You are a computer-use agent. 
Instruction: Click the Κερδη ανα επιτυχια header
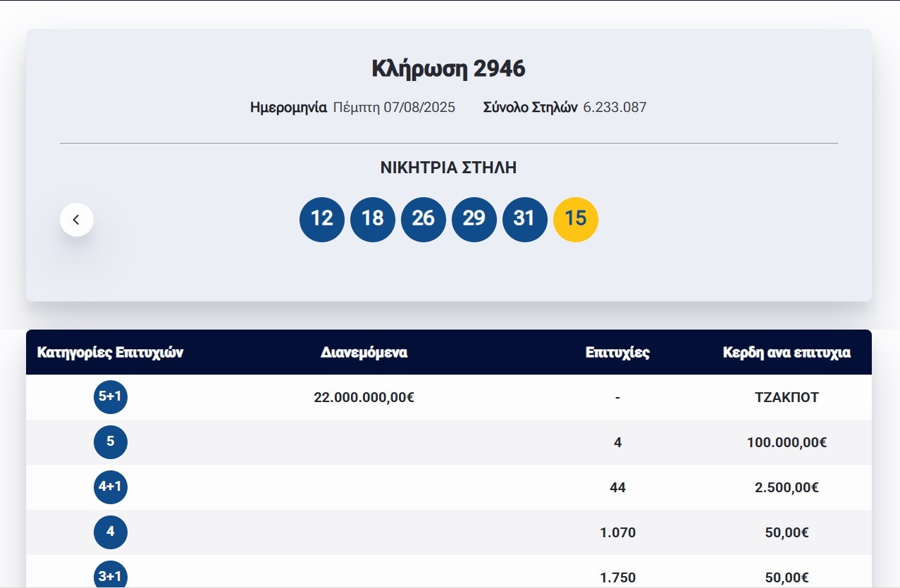(x=787, y=353)
